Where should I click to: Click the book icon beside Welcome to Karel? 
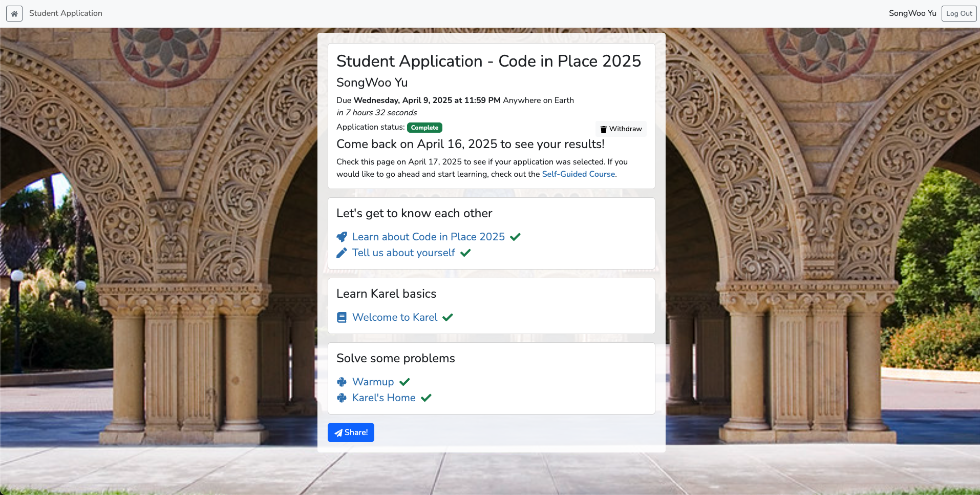click(x=342, y=318)
